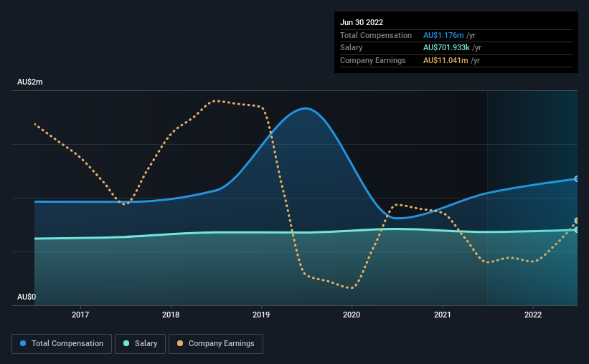Select the Salary endpoint marker at 2022
Viewport: 589px width, 364px height.
577,230
